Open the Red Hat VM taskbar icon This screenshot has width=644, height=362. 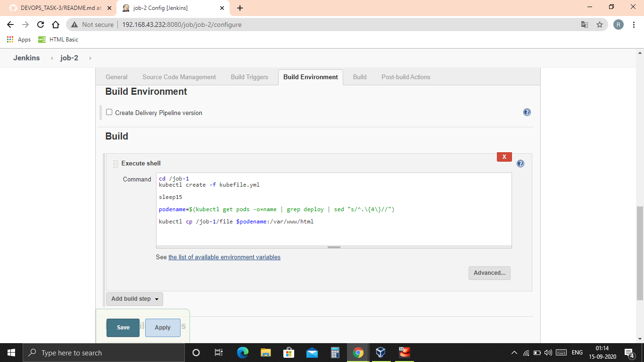click(404, 353)
